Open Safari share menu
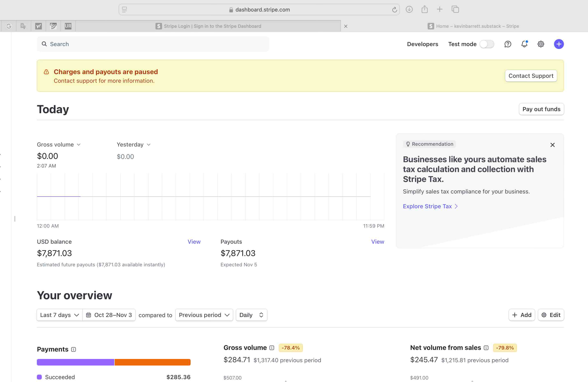This screenshot has width=588, height=382. click(425, 9)
